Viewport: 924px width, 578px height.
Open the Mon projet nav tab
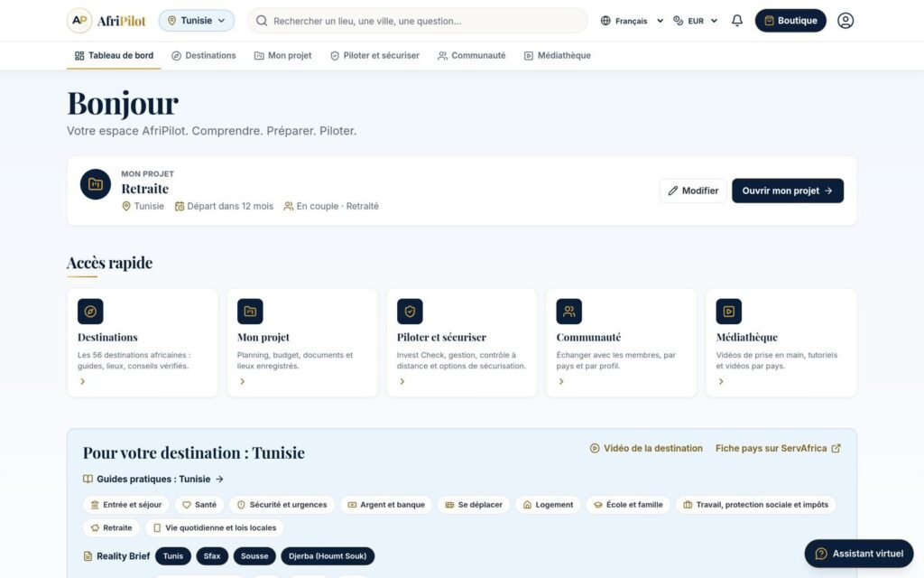[x=282, y=55]
